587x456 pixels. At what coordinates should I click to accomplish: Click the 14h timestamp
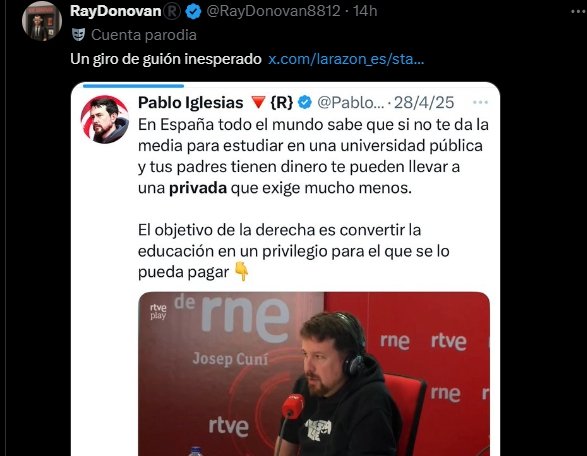tap(365, 11)
